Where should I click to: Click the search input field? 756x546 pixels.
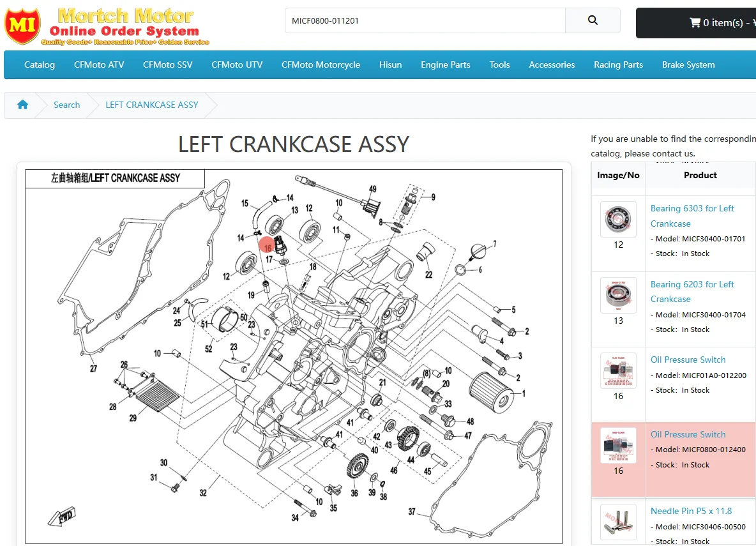point(425,20)
